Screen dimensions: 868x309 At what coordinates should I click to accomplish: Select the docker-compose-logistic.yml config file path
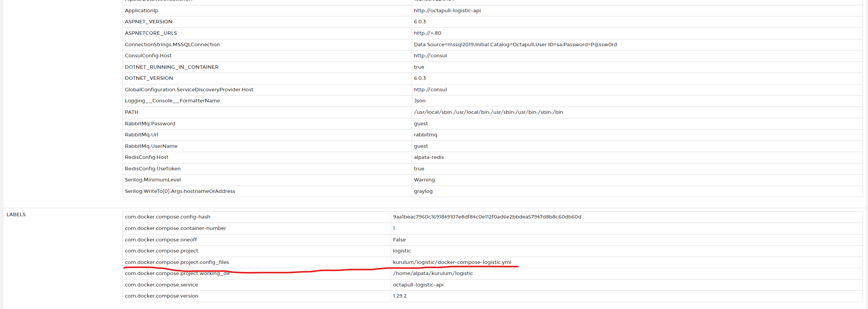452,262
